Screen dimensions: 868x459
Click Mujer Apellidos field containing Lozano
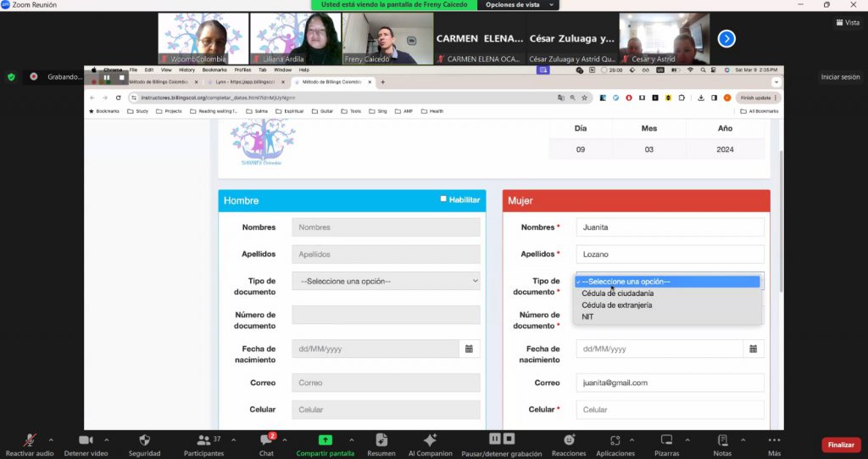[670, 254]
